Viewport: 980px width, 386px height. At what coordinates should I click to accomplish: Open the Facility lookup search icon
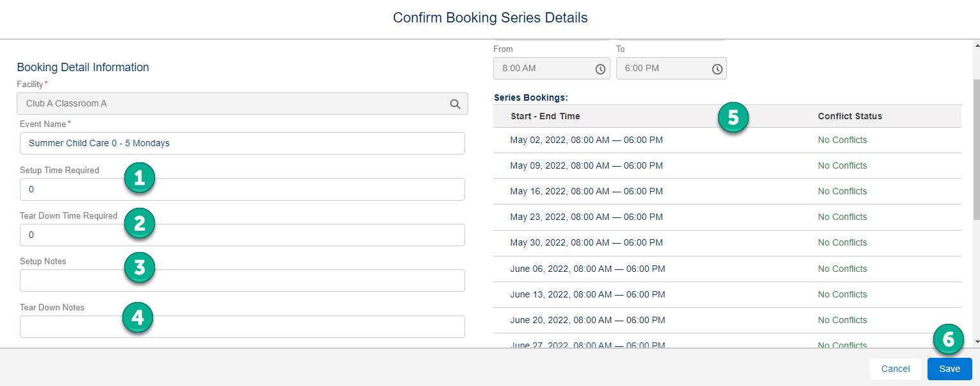pos(455,103)
